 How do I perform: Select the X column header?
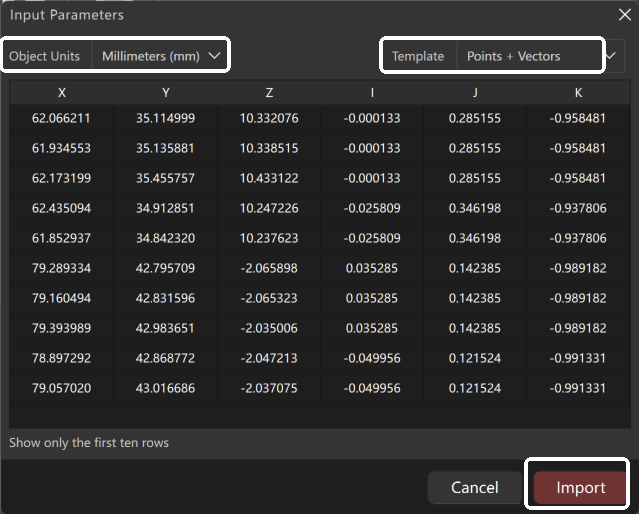[x=62, y=93]
